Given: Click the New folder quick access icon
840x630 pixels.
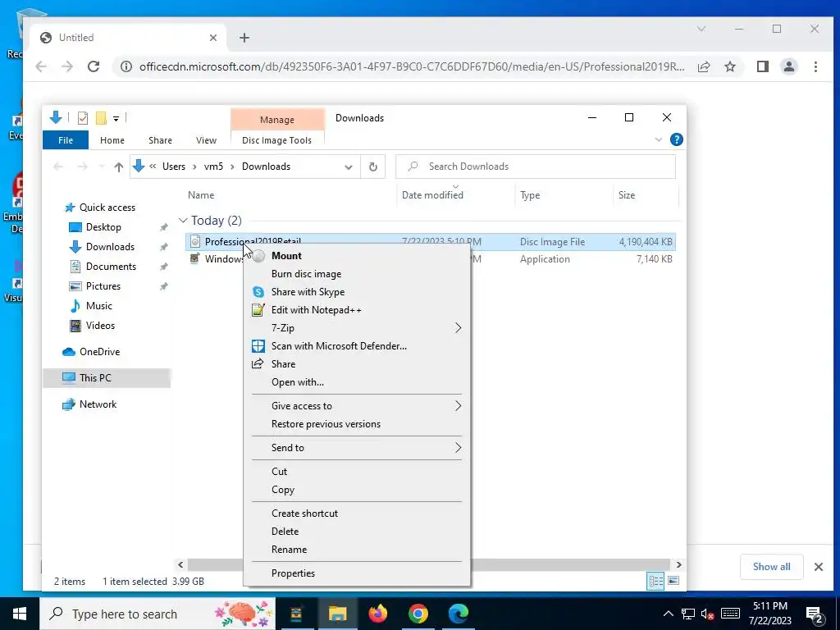Looking at the screenshot, I should [101, 118].
